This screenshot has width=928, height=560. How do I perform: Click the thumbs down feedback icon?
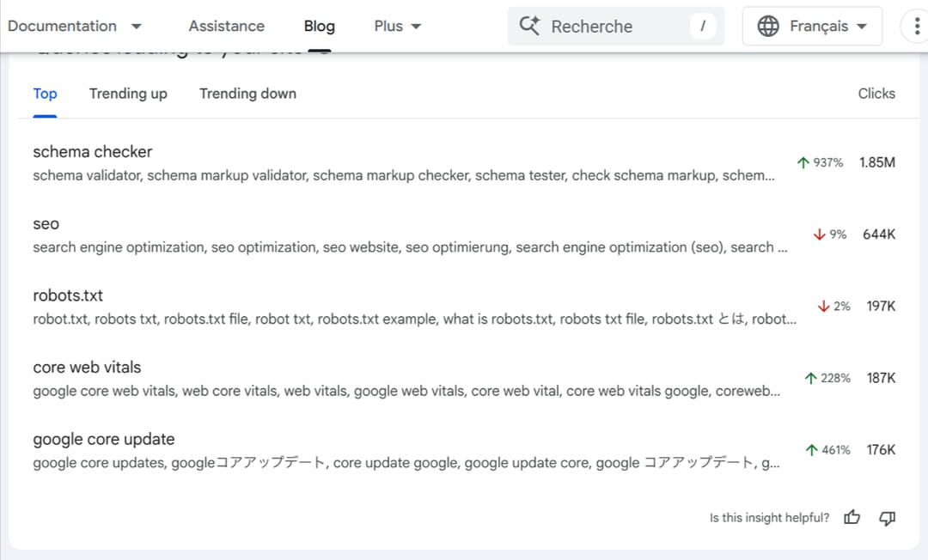click(x=888, y=517)
